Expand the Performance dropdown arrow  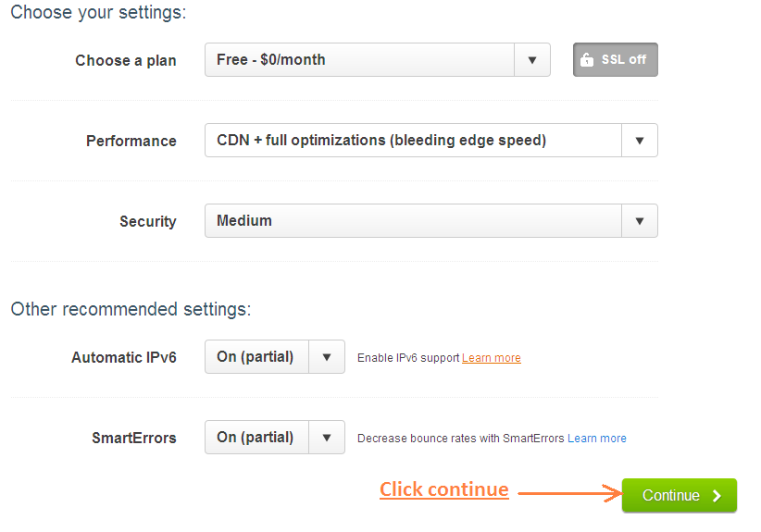tap(640, 140)
